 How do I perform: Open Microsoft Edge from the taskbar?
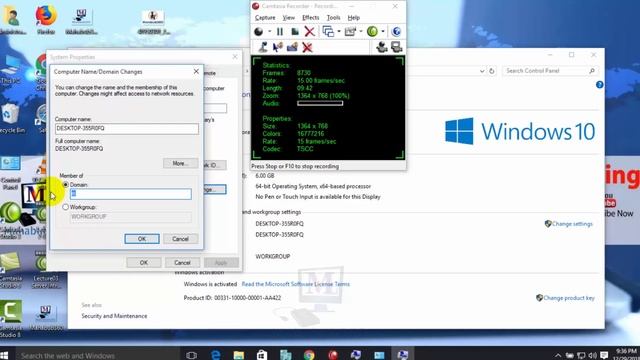pos(216,355)
